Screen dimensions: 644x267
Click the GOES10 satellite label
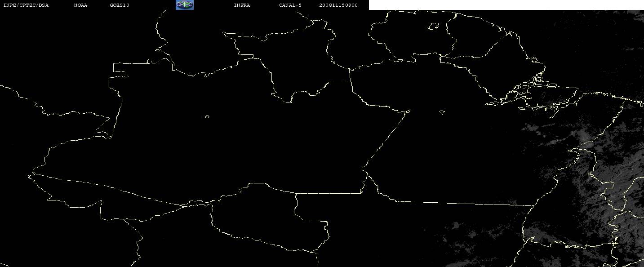coord(120,5)
